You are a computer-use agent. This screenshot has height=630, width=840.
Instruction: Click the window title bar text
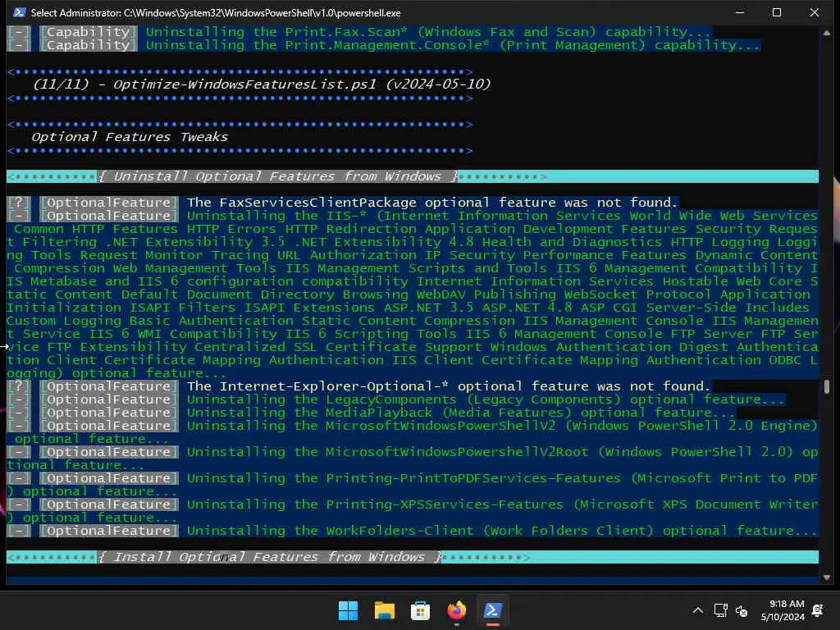(x=216, y=13)
